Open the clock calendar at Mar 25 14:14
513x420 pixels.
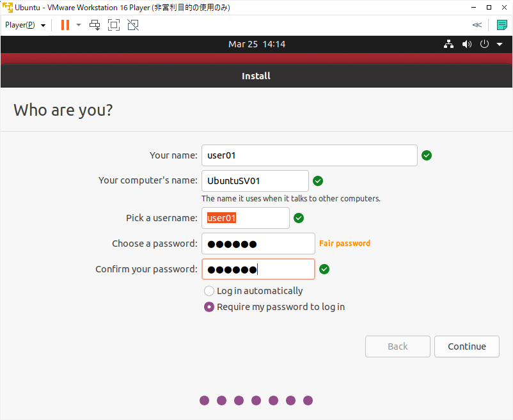click(256, 44)
